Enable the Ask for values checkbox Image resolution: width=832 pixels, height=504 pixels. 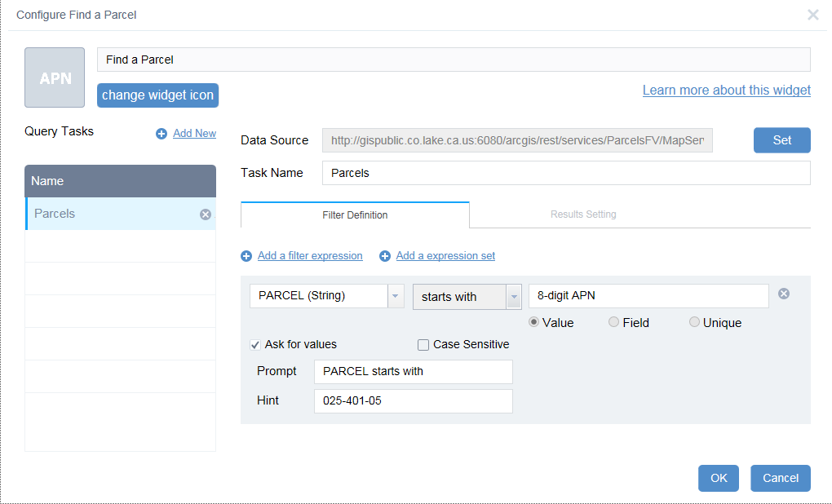(x=256, y=345)
